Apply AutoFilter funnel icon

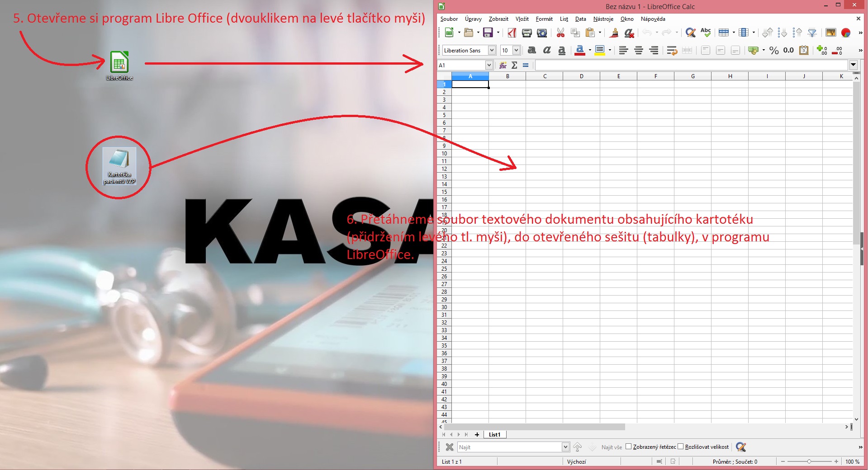click(813, 33)
